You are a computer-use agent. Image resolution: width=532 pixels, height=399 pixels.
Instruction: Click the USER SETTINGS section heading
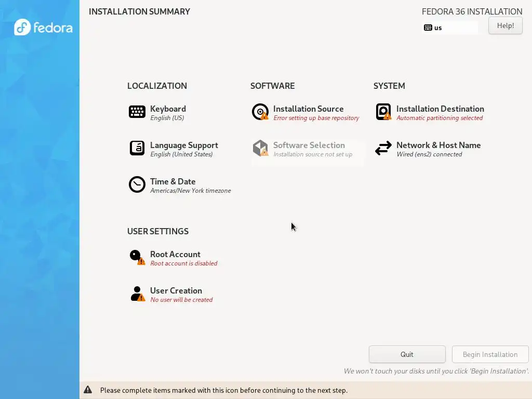point(158,231)
